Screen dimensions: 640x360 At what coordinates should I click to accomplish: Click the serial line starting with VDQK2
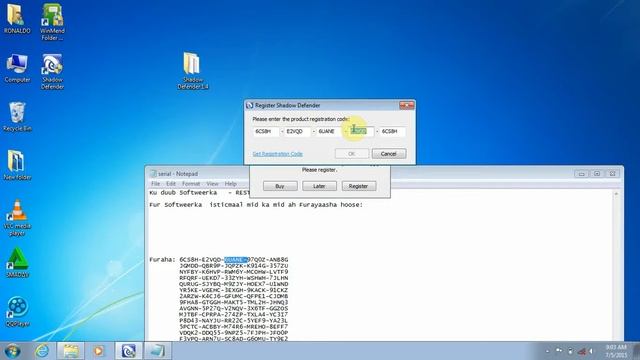(233, 333)
